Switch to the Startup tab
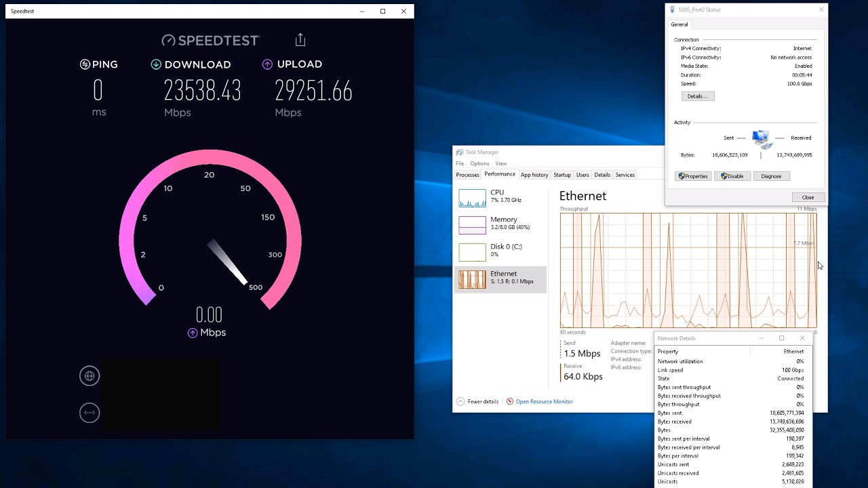868x488 pixels. [x=562, y=175]
